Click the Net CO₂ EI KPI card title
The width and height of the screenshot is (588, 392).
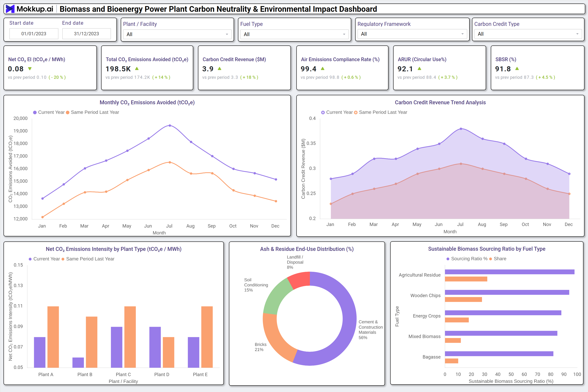click(x=36, y=60)
